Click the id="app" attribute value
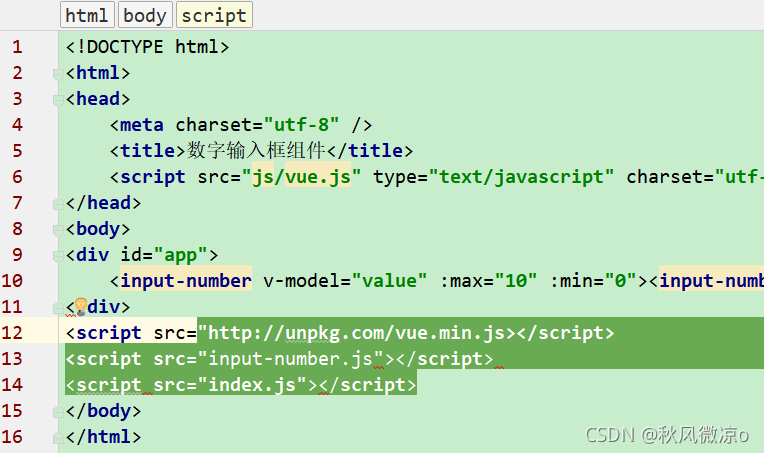 tap(181, 255)
